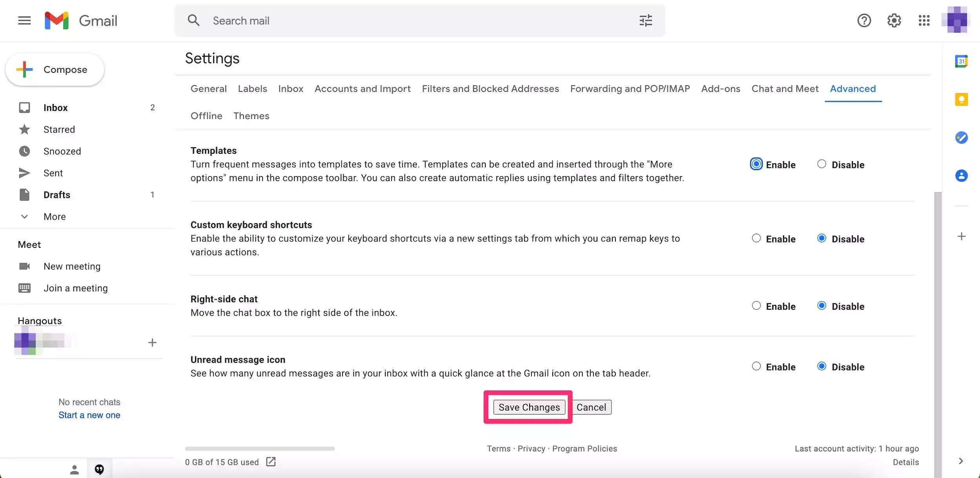Viewport: 980px width, 478px height.
Task: Get add-ons via plus icon
Action: [x=961, y=236]
